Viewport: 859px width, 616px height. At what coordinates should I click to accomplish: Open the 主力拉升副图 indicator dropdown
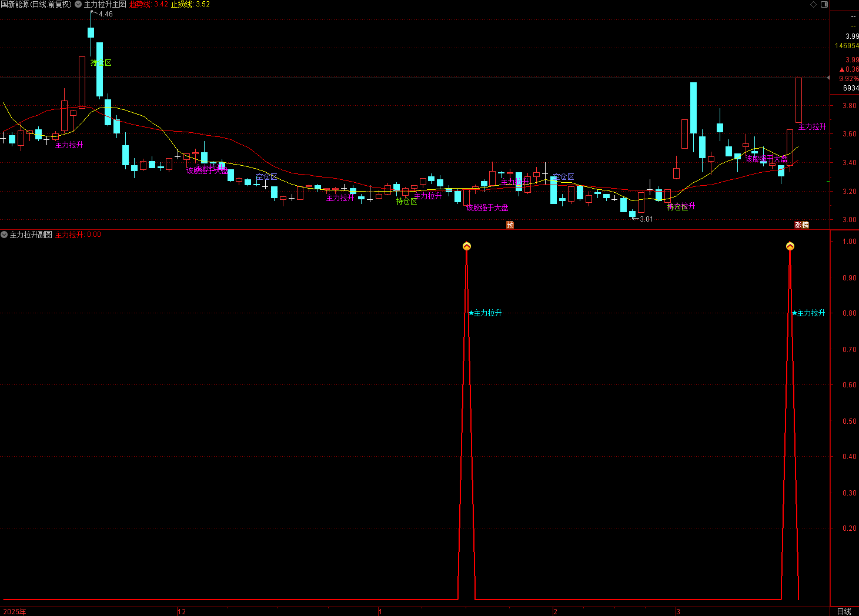tap(4, 235)
